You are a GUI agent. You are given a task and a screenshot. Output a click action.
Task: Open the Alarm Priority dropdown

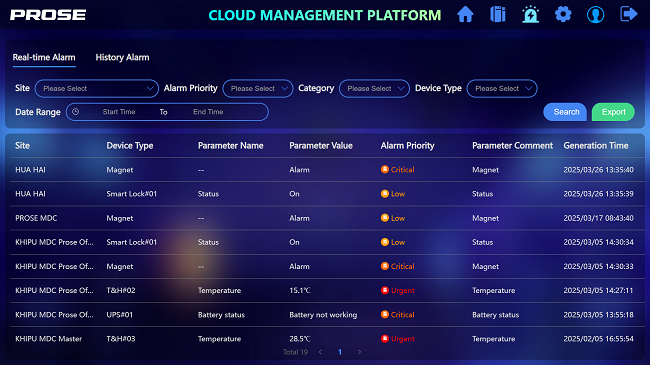(x=258, y=88)
